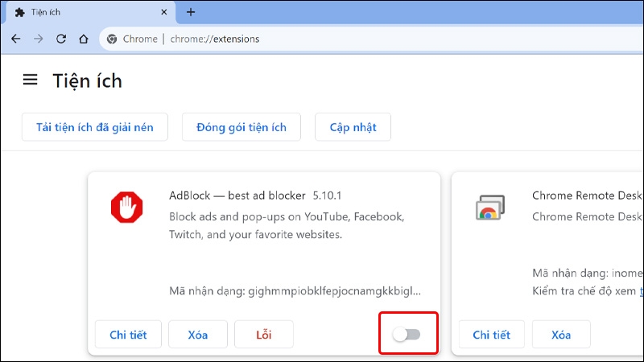
Task: Click Tải tiện ích đã giải nén button
Action: tap(95, 127)
